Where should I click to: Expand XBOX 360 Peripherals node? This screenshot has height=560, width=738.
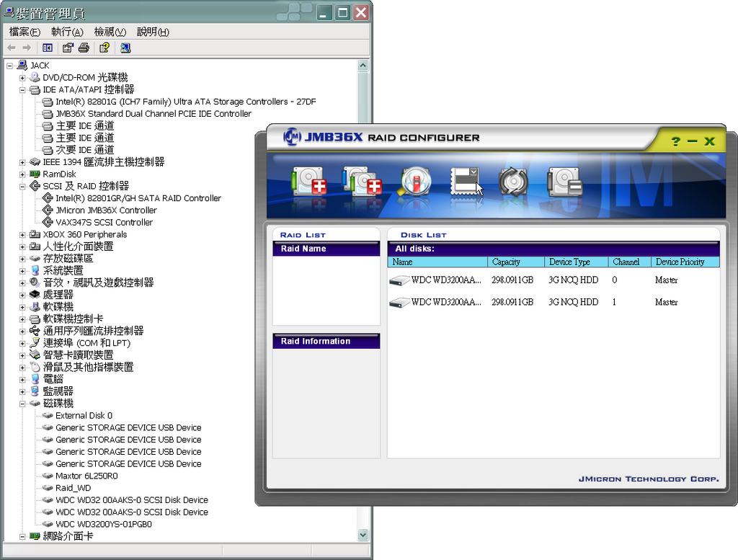22,235
